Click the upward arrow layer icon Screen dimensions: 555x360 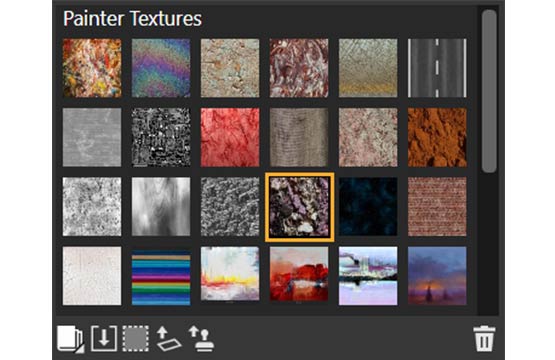(x=168, y=339)
